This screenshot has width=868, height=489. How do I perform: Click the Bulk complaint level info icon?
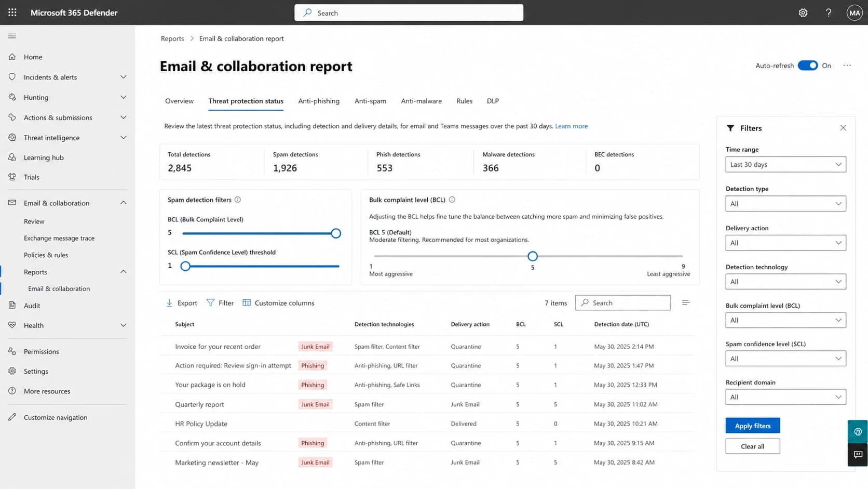[452, 200]
